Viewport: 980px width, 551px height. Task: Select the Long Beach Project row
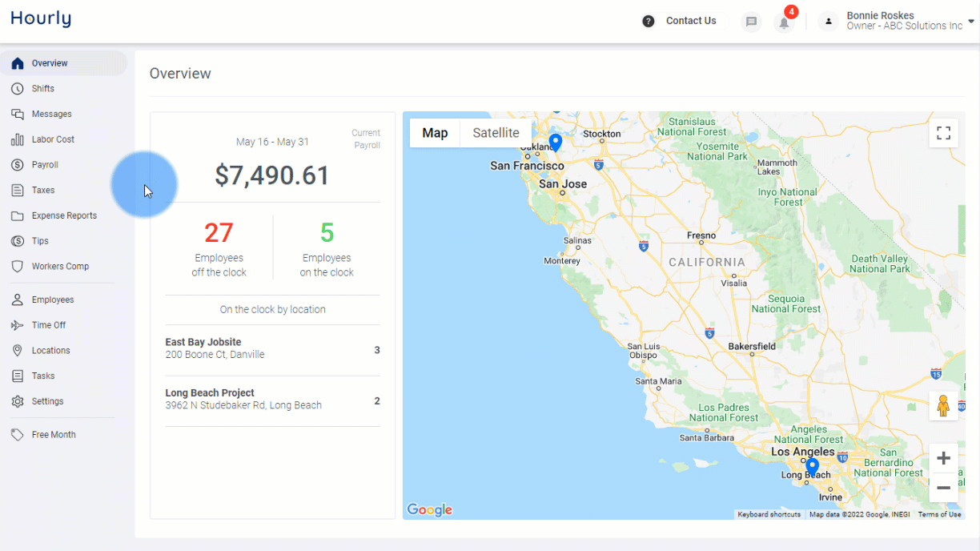(x=272, y=400)
